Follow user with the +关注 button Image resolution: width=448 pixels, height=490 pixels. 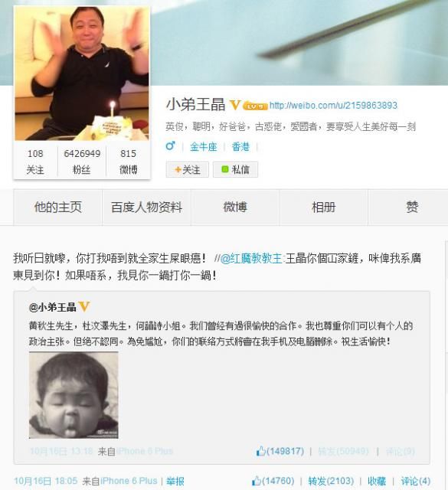click(x=188, y=170)
